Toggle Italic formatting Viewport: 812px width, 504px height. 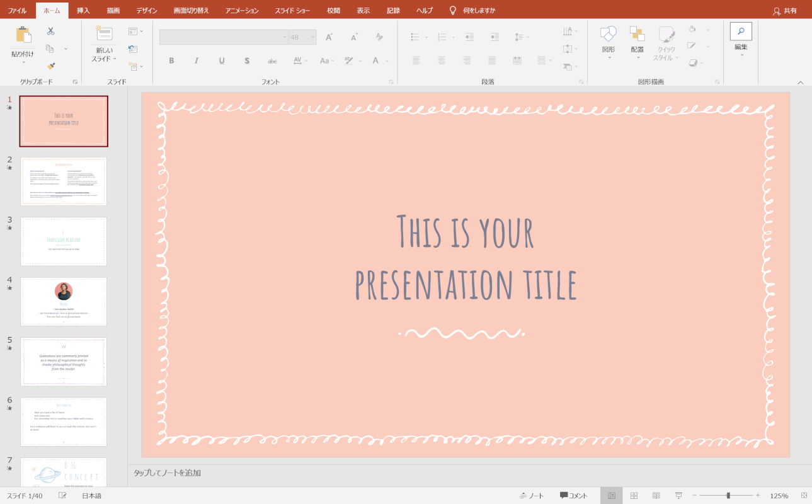click(197, 61)
